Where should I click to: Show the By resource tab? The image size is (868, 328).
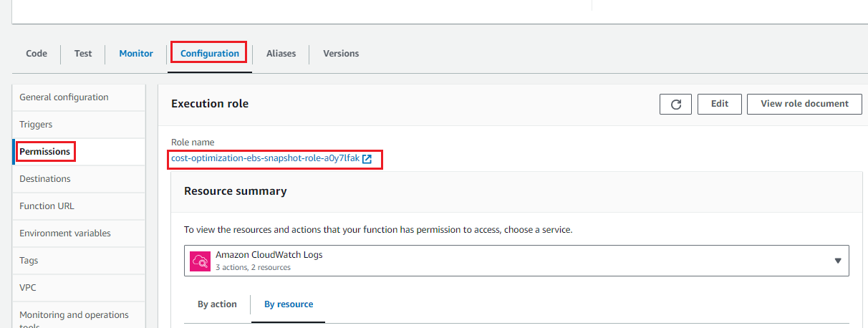point(289,304)
